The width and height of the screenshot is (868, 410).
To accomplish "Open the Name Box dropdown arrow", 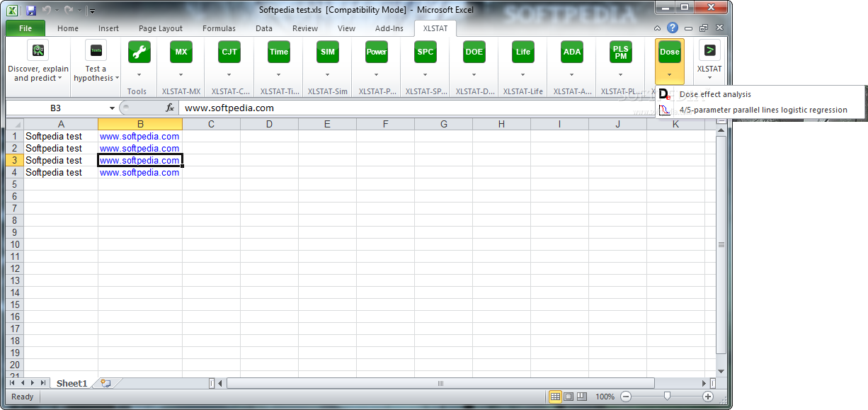I will click(112, 108).
